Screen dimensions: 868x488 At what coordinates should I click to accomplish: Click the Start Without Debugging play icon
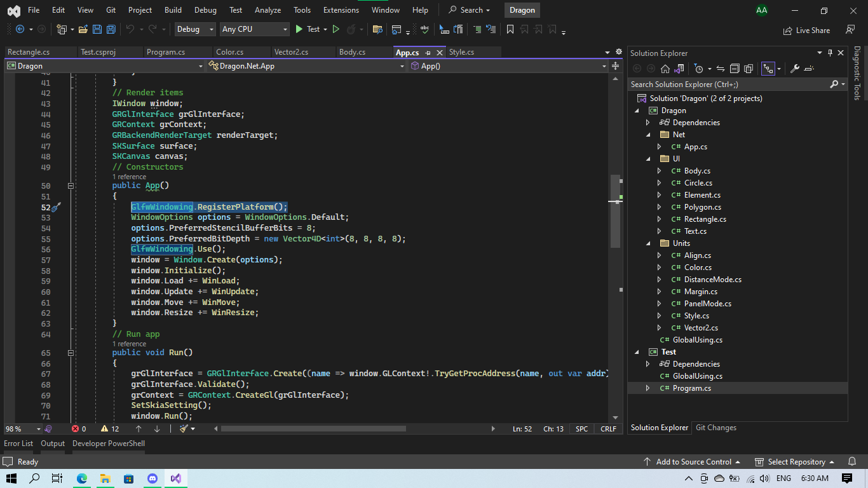click(336, 29)
